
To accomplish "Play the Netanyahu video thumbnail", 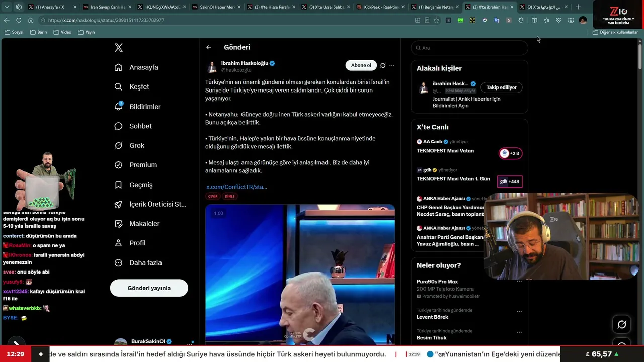I will tap(300, 275).
